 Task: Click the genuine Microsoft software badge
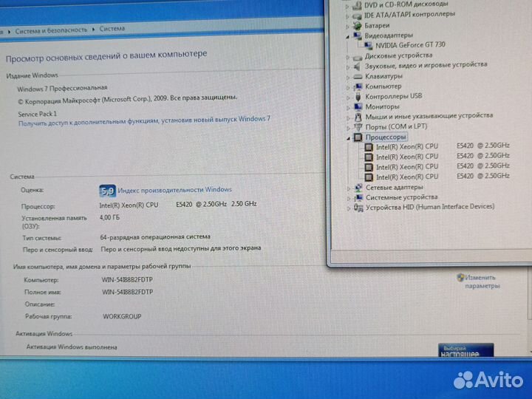465,350
